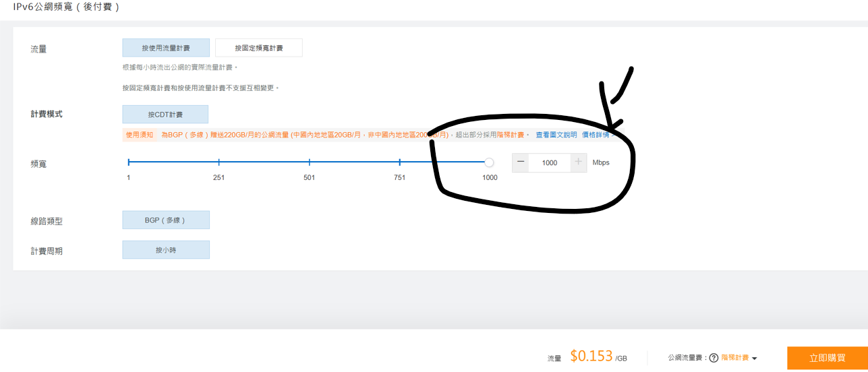Click the bandwidth slider handle at 1000

(490, 162)
